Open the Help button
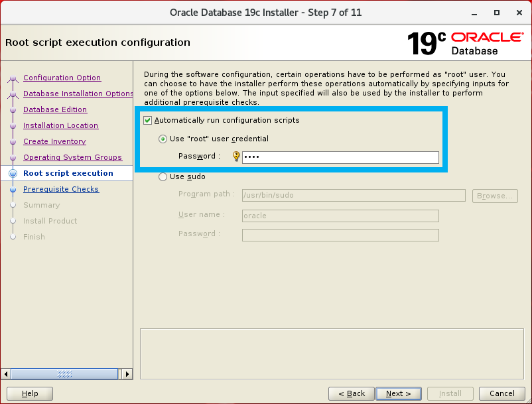Viewport: 532px width, 404px height. click(x=30, y=394)
